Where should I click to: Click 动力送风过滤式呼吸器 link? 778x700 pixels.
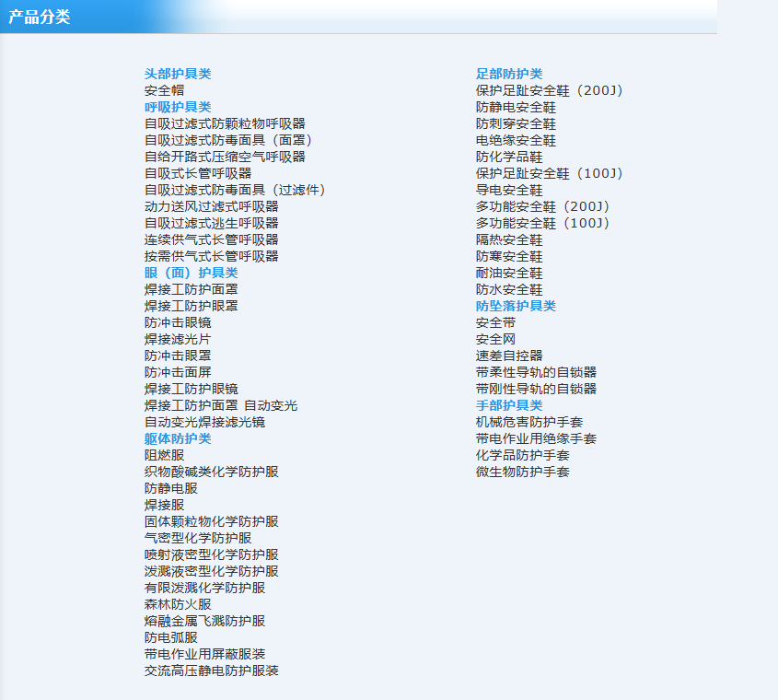pos(212,206)
